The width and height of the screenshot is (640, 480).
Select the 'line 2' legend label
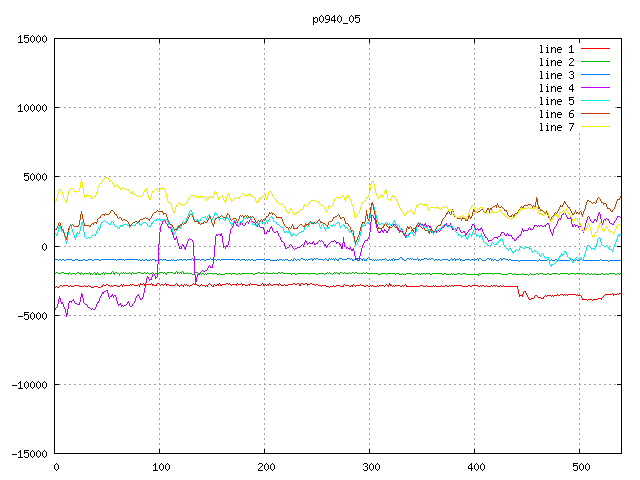click(x=557, y=62)
